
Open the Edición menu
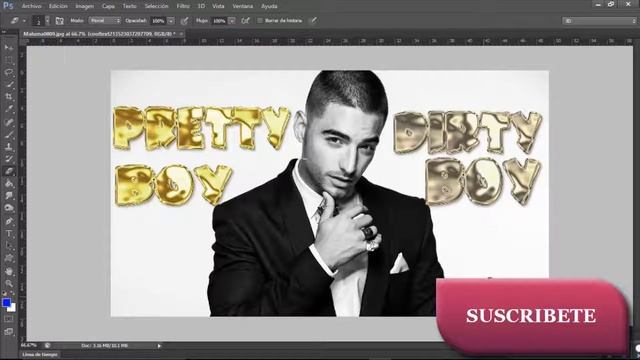click(x=58, y=6)
